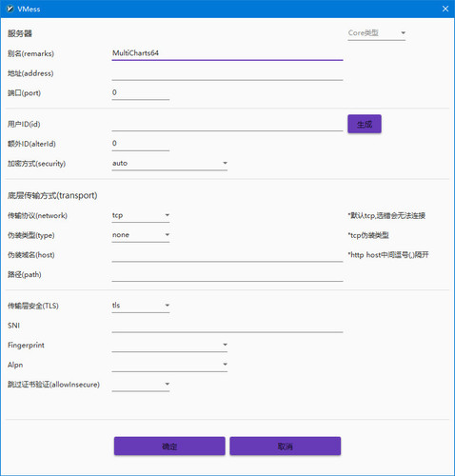Click the 额外ID(alterId) input field

point(141,144)
